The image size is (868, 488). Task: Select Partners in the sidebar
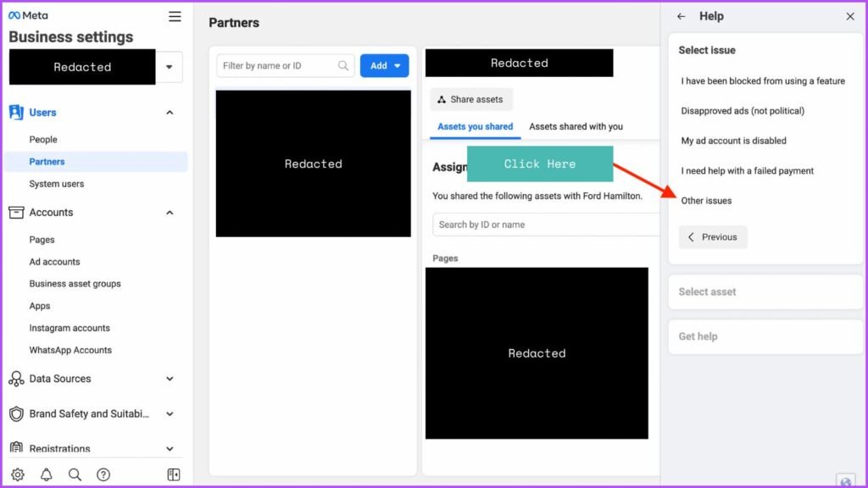96,162
